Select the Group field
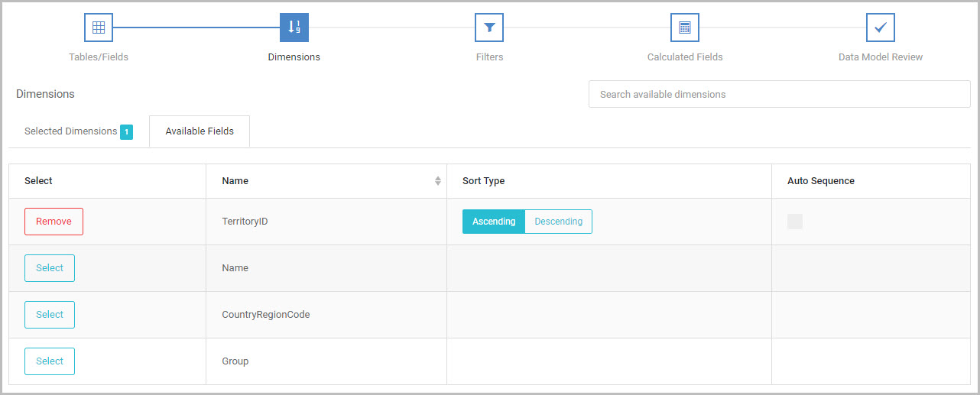Screen dimensions: 980x395 (x=50, y=361)
